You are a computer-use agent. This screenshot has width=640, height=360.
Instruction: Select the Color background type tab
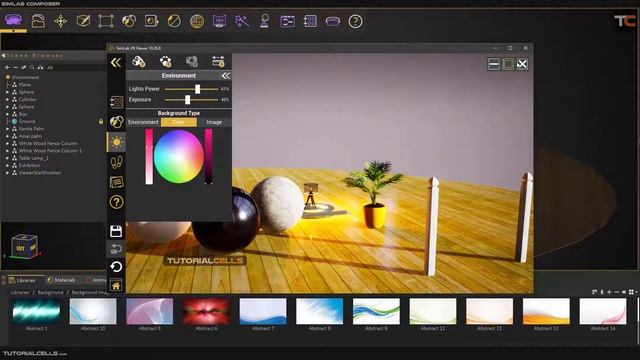[179, 122]
